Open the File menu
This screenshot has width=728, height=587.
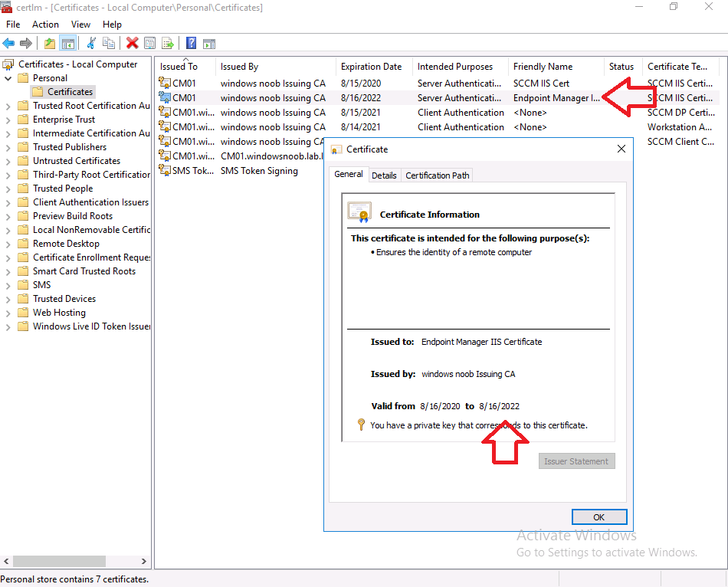(13, 25)
